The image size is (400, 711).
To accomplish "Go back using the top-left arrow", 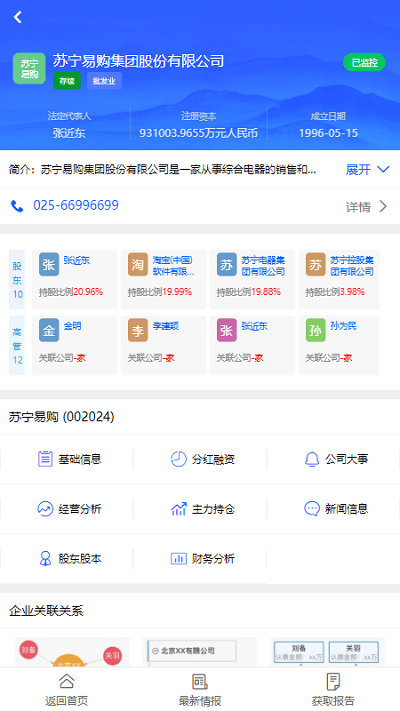I will click(18, 17).
